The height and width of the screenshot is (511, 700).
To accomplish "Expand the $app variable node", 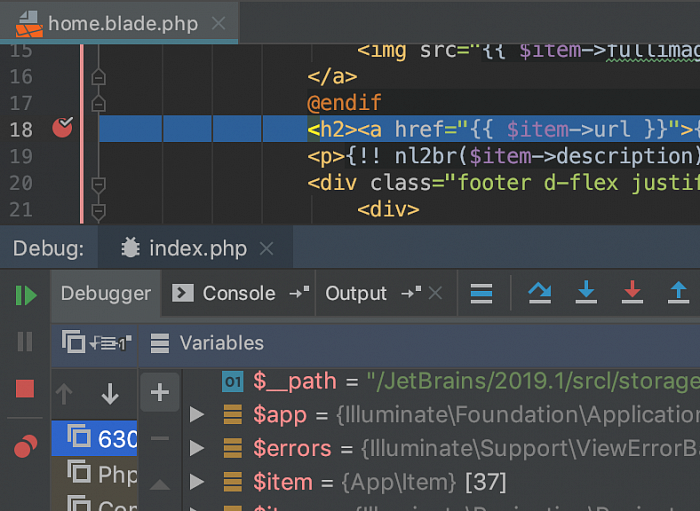I will (x=197, y=414).
